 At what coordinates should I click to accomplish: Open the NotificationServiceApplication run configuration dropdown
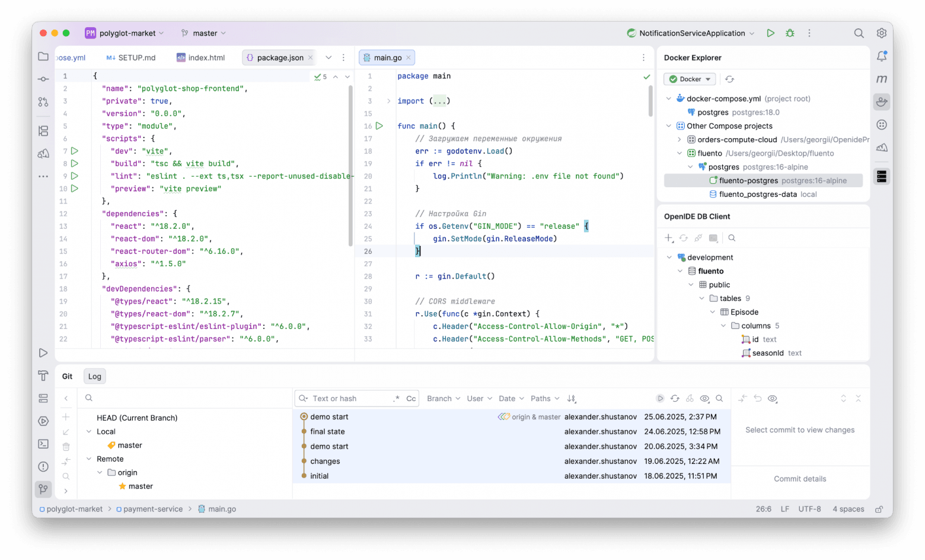[691, 33]
